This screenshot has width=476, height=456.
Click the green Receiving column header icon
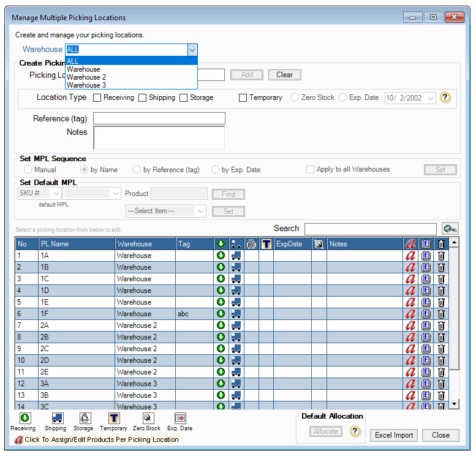[221, 244]
